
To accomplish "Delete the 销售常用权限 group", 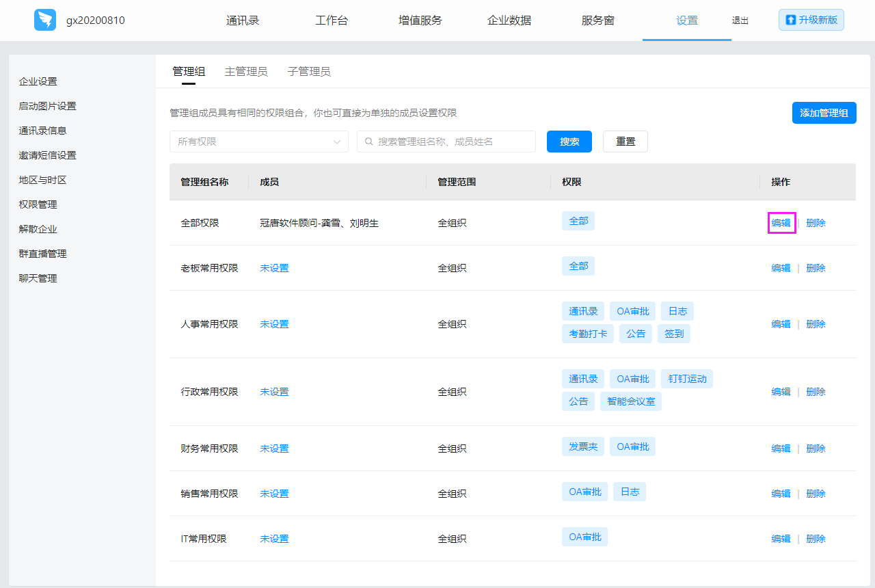I will pyautogui.click(x=816, y=494).
